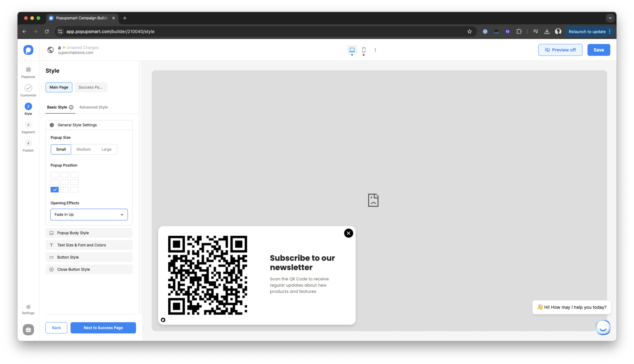Click Next to Success Page button

tap(103, 328)
